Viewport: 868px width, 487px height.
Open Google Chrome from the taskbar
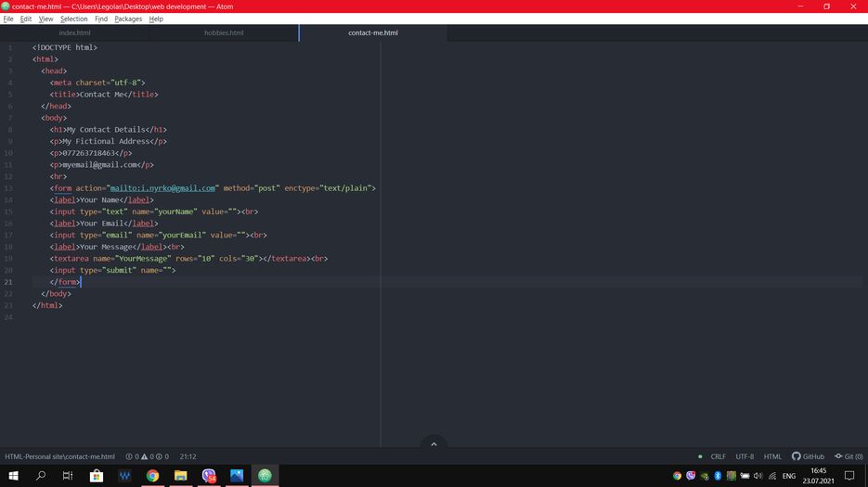pos(152,475)
